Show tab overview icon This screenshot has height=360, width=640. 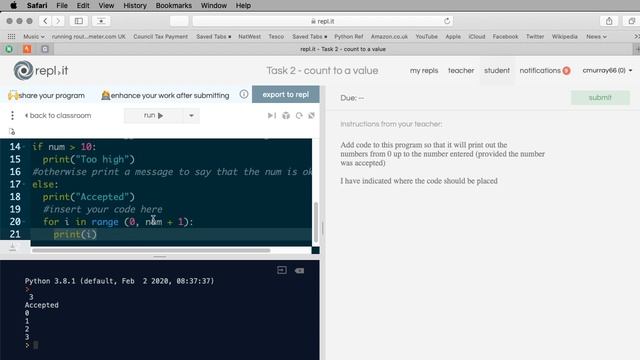[x=631, y=21]
